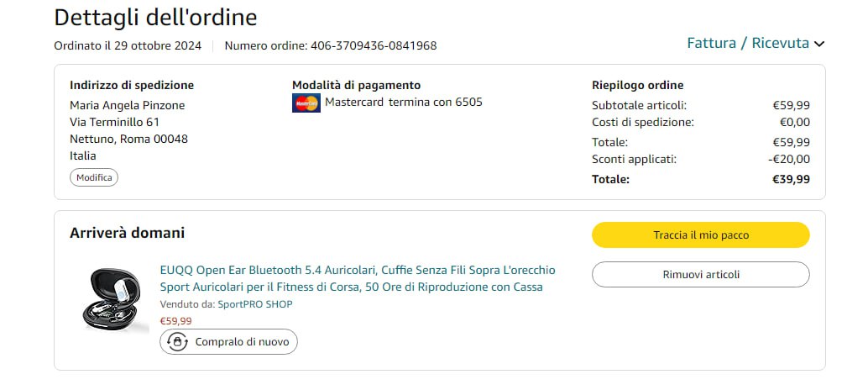Image resolution: width=868 pixels, height=390 pixels.
Task: Click the Compralo di nuovo text label
Action: tap(242, 342)
